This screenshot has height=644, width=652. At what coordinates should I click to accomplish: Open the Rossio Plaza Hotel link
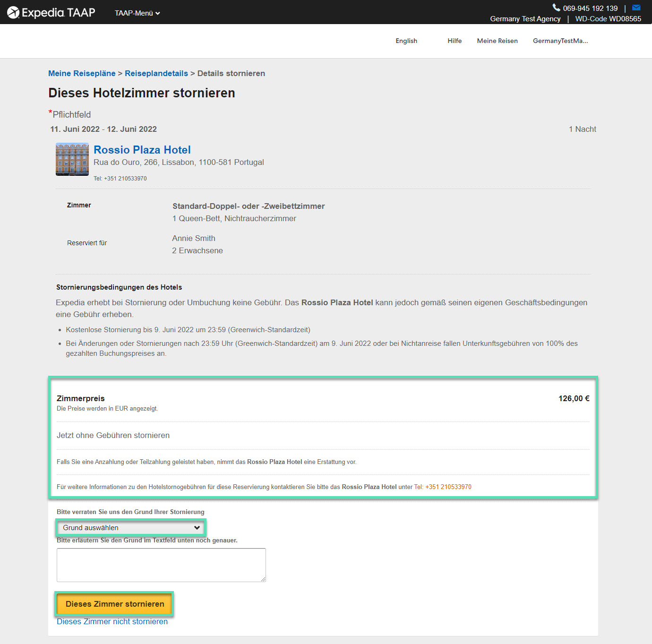click(x=142, y=150)
